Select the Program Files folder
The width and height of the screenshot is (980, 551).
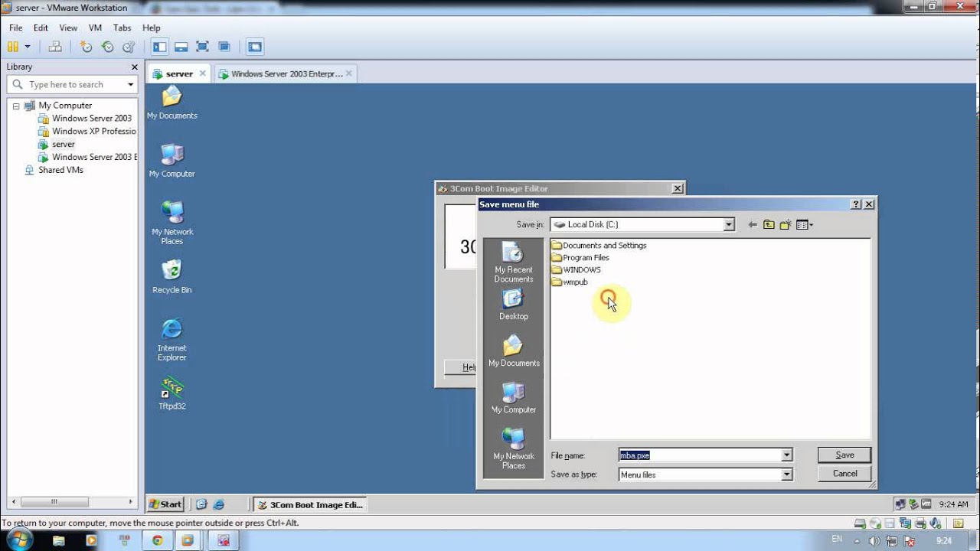coord(580,258)
